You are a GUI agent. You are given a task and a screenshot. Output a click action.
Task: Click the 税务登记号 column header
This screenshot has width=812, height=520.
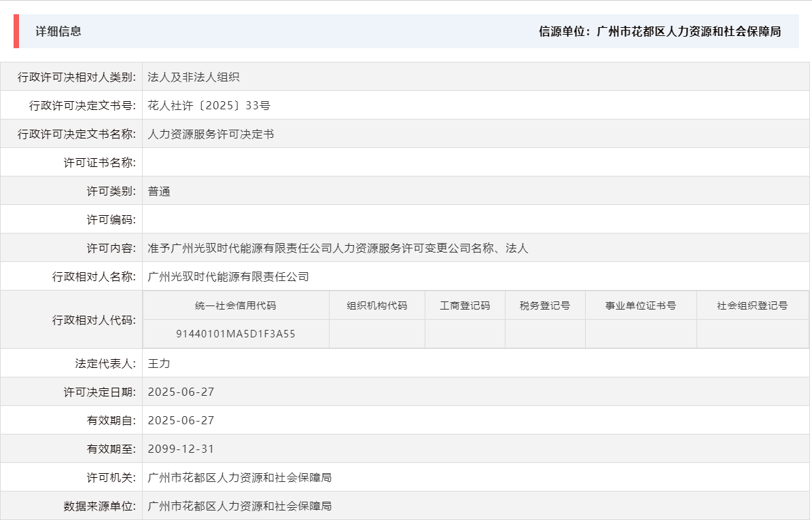click(545, 305)
